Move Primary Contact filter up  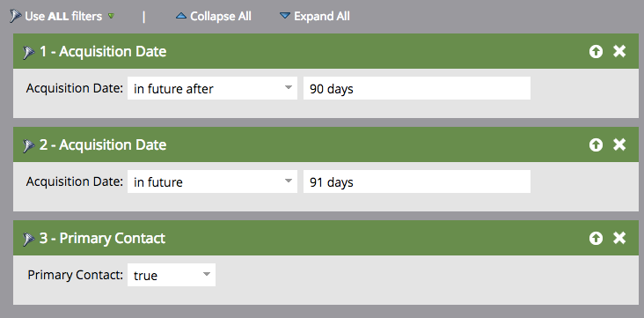click(x=596, y=238)
